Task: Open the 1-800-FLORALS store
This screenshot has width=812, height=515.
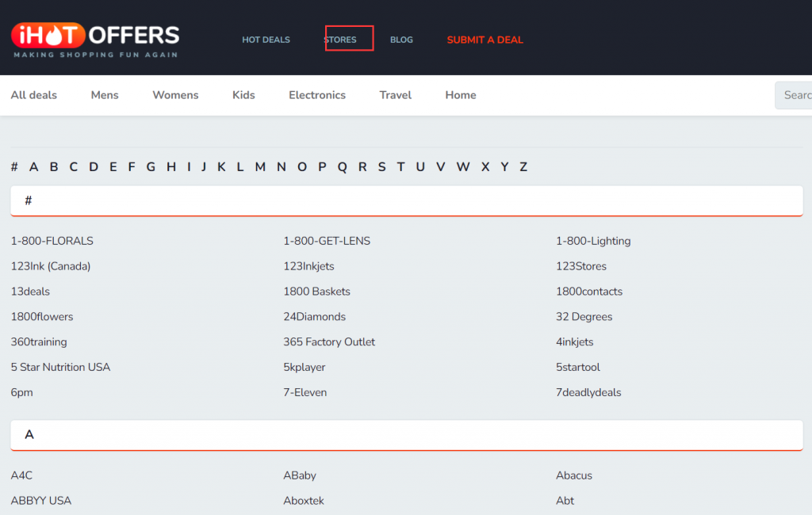Action: point(52,241)
